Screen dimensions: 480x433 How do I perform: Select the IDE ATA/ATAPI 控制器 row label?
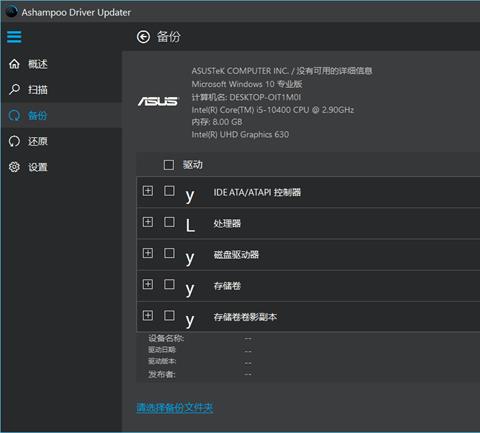point(257,192)
